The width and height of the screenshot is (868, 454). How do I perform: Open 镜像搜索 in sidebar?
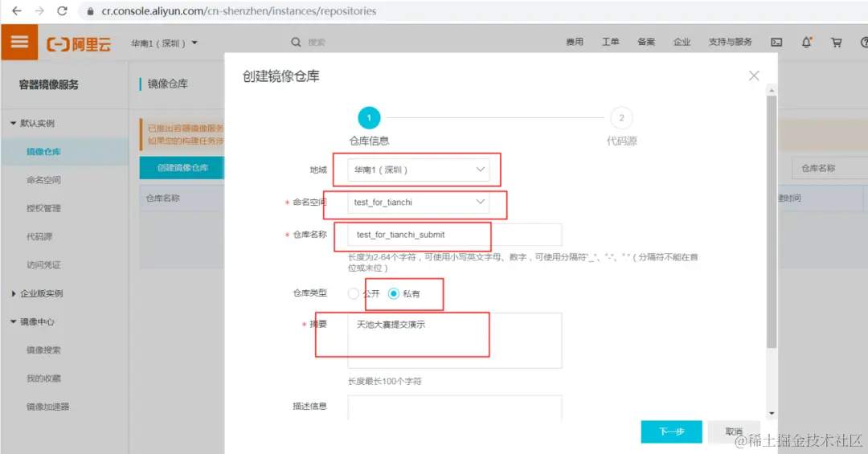[x=43, y=350]
